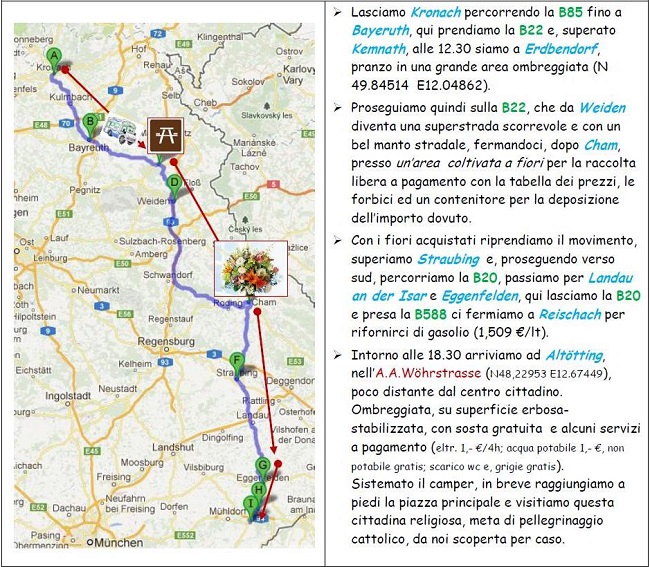Click road shield 9 near Hof

pyautogui.click(x=114, y=90)
